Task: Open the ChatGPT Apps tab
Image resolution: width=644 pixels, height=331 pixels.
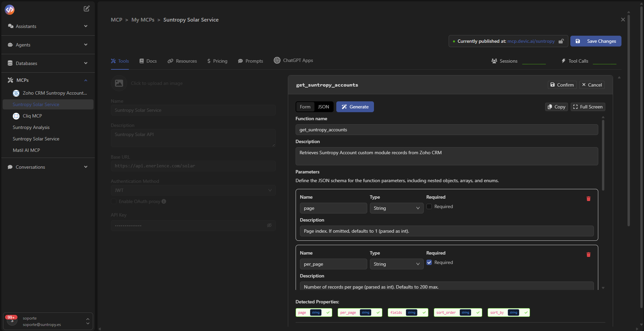Action: 294,61
